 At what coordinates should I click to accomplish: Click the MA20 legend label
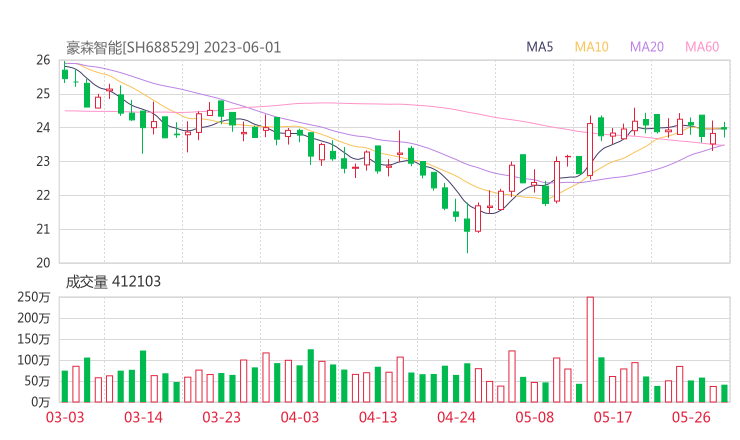647,47
